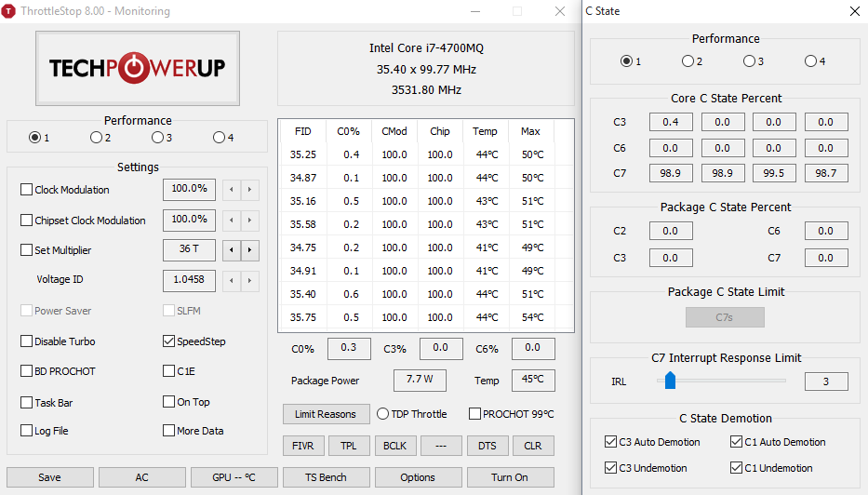Toggle the PROCHOT 99°C checkbox
The height and width of the screenshot is (495, 868).
(474, 414)
